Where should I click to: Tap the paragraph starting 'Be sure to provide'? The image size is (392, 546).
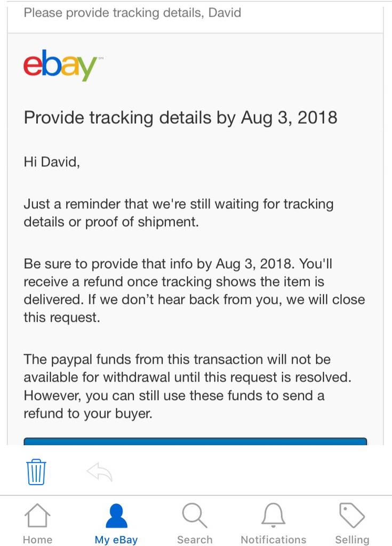coord(195,291)
